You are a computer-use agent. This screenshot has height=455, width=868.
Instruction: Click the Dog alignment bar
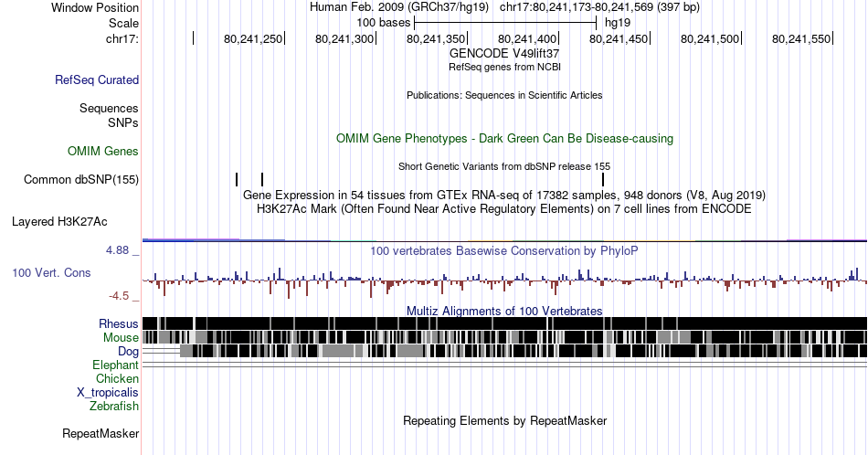504,351
